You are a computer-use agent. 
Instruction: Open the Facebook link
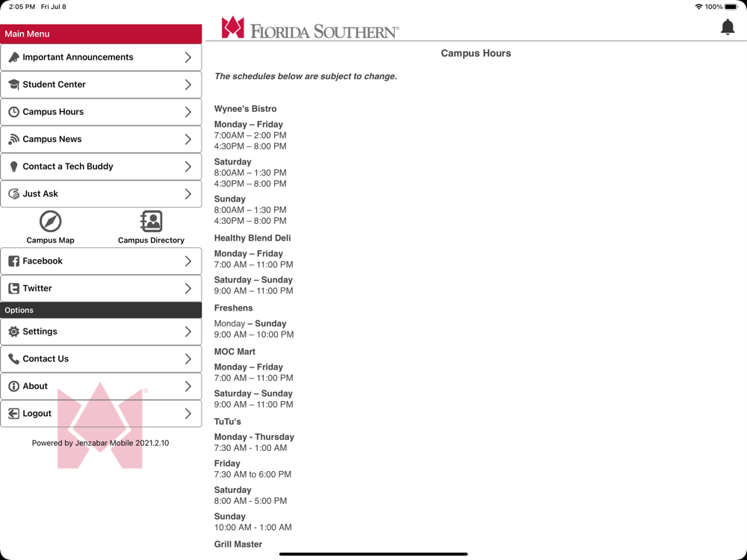tap(101, 261)
